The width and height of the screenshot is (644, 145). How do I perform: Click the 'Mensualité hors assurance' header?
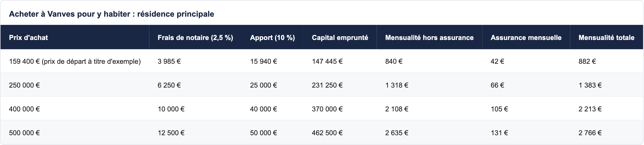point(429,37)
